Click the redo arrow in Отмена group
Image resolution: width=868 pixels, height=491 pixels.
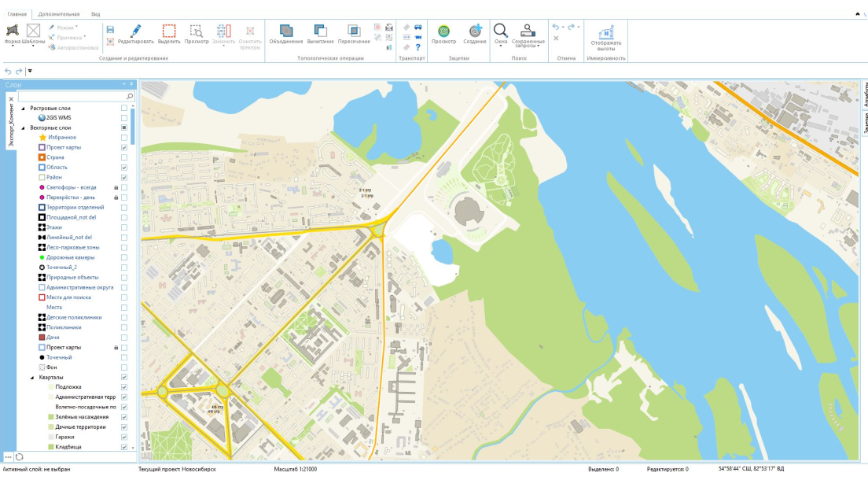pyautogui.click(x=571, y=28)
